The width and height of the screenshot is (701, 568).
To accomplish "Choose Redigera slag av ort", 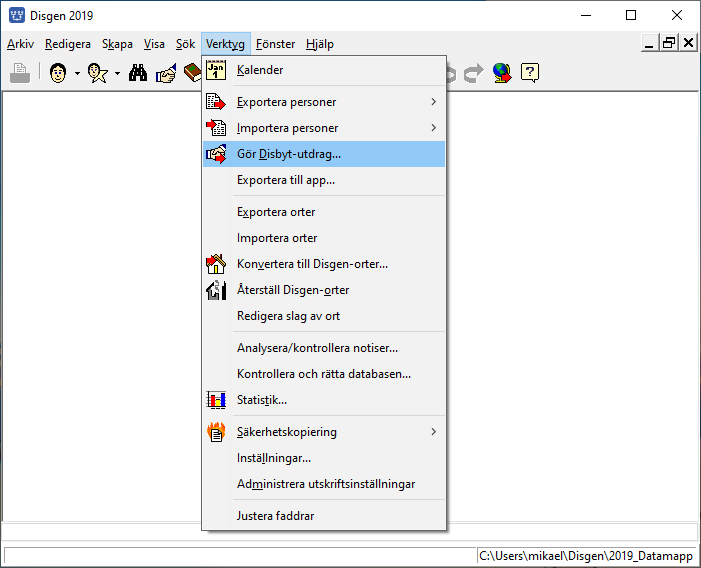I will [x=324, y=316].
